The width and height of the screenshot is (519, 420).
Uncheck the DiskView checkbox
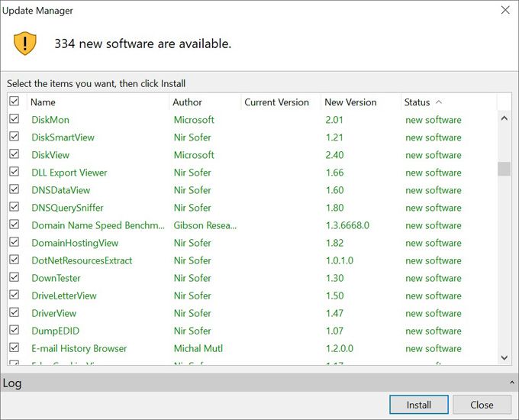(x=15, y=153)
